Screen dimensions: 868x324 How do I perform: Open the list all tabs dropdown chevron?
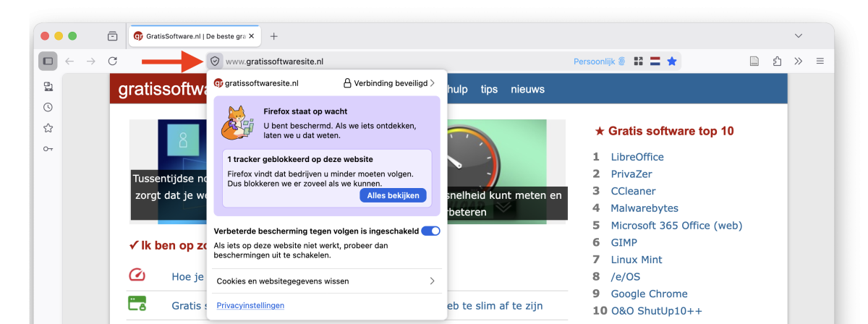pyautogui.click(x=799, y=35)
